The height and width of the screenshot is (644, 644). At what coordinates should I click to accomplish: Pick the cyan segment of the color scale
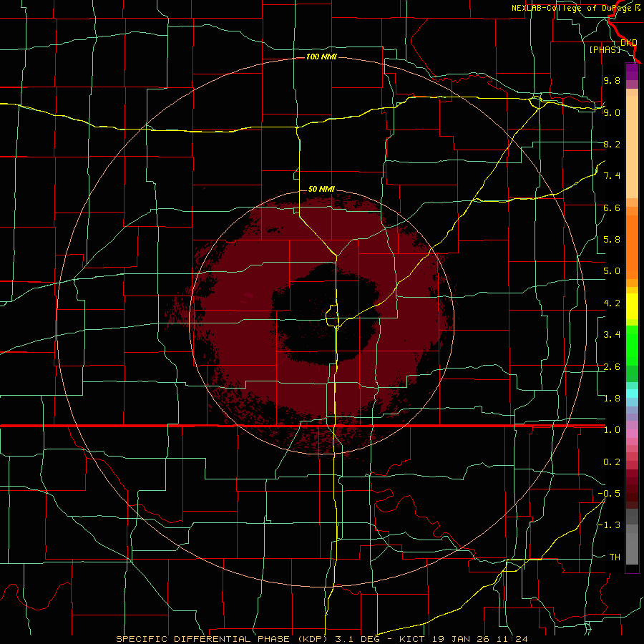pyautogui.click(x=632, y=394)
